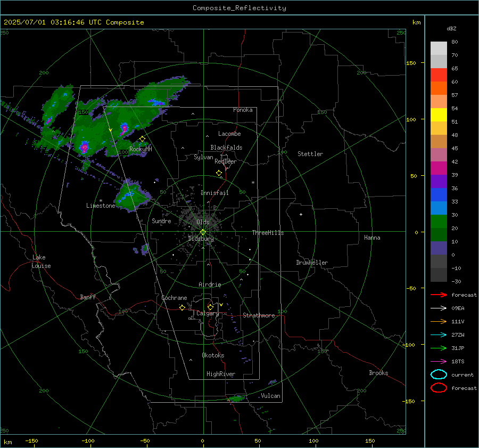Click the bright green 20-30 dBZ swatch
Screen dimensions: 479x448
coord(439,222)
